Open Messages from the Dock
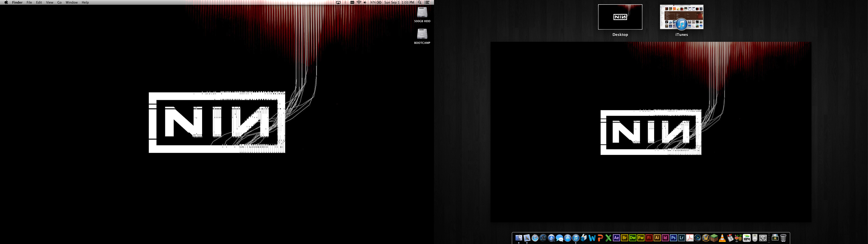The height and width of the screenshot is (244, 868). pyautogui.click(x=560, y=238)
